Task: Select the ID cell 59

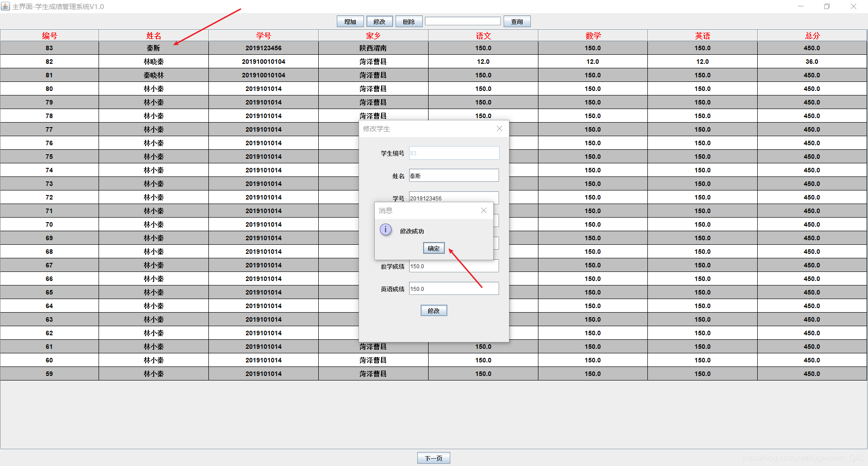Action: 49,374
